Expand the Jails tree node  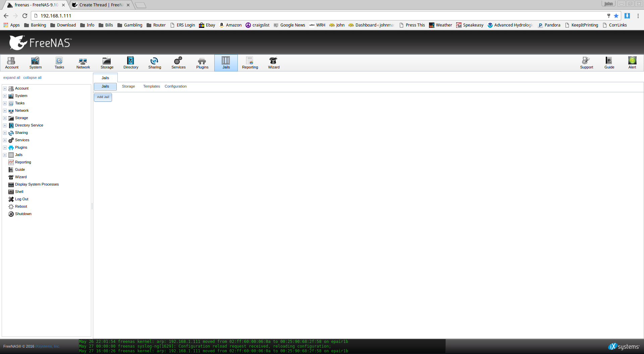[x=5, y=155]
